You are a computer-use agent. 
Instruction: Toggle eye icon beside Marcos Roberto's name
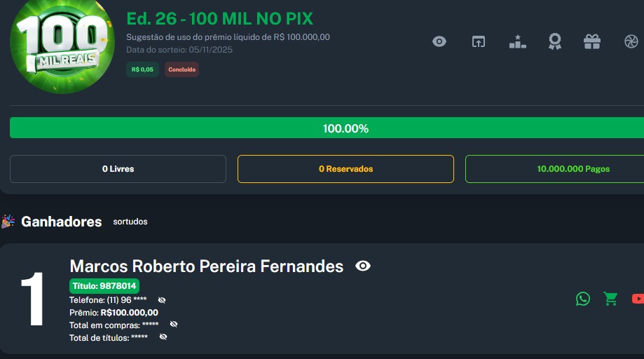363,266
